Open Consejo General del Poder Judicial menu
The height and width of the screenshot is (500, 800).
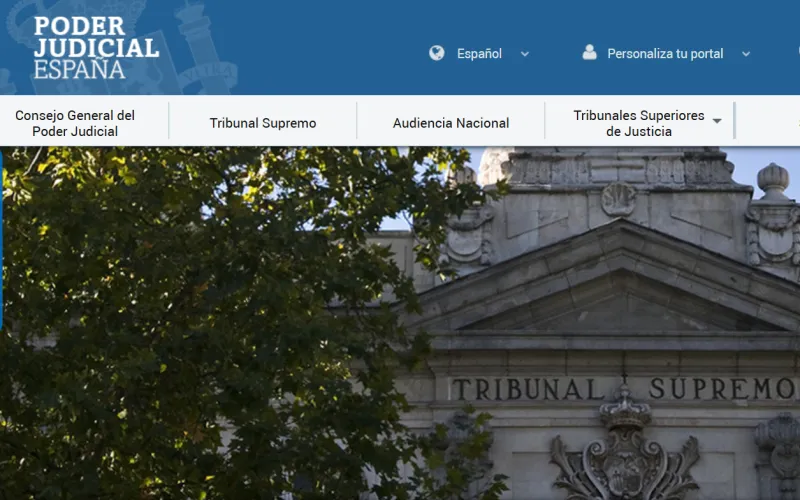75,123
